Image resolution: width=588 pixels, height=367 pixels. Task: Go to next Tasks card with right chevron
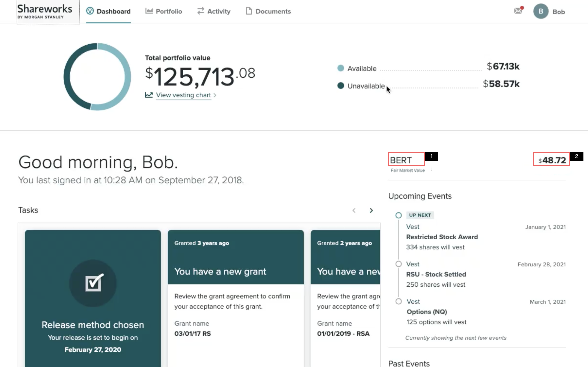(371, 210)
